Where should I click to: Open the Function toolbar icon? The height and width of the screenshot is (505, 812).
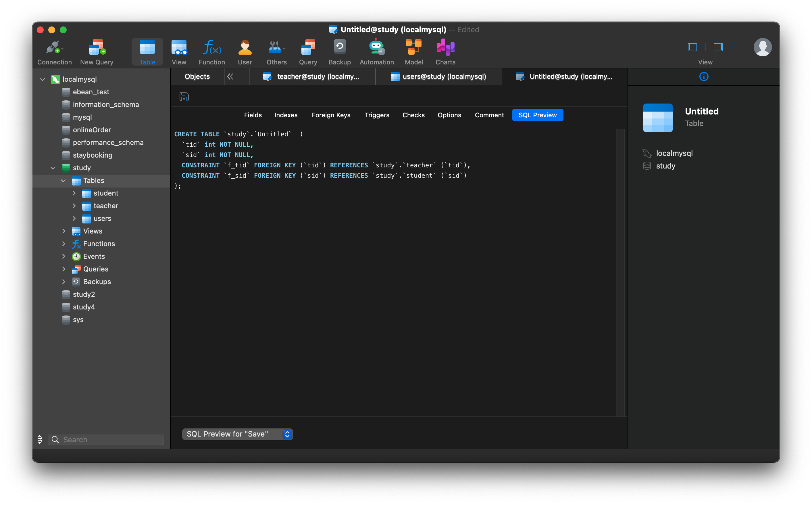coord(212,52)
